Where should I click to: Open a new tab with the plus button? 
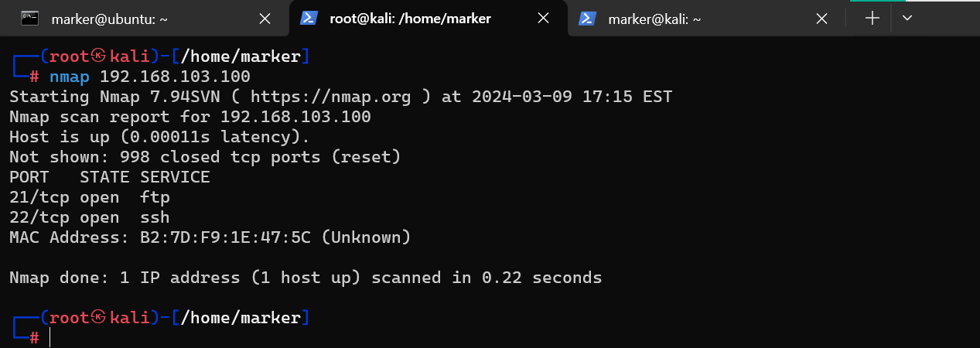872,19
